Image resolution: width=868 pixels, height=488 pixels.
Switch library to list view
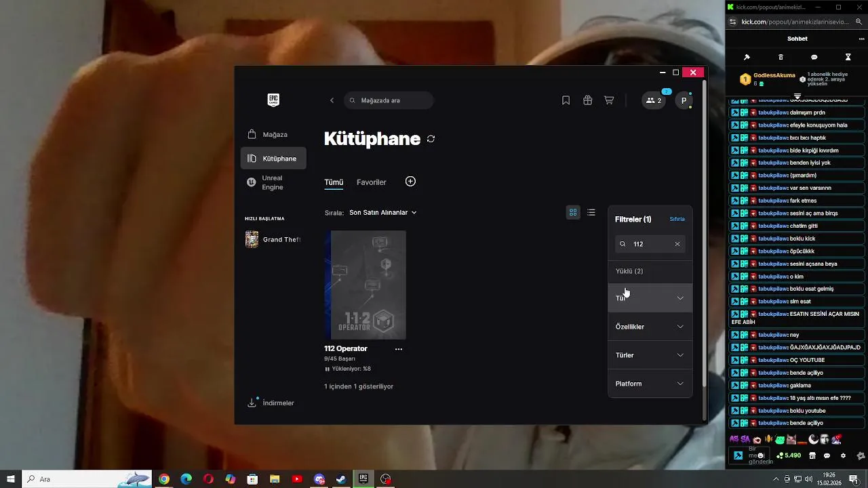coord(591,212)
